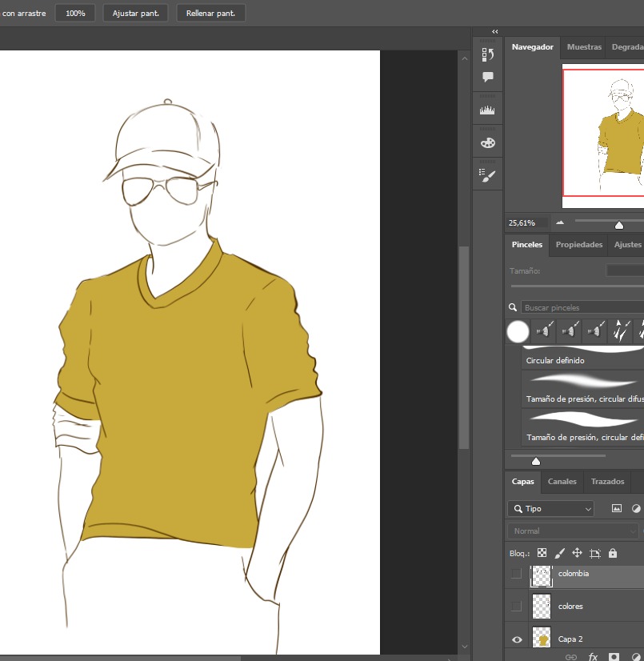Open the Canales tab

tap(562, 482)
